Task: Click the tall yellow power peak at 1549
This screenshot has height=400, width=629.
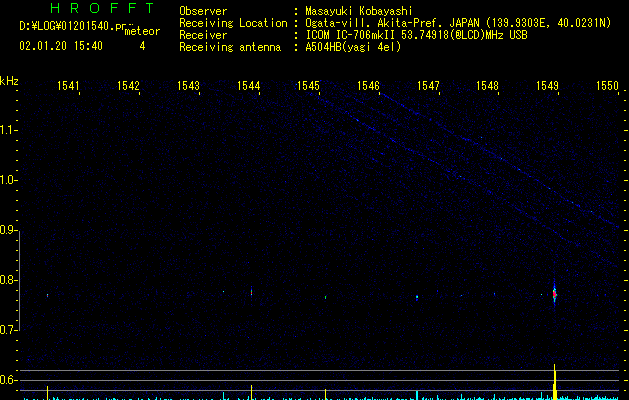Action: pos(555,382)
